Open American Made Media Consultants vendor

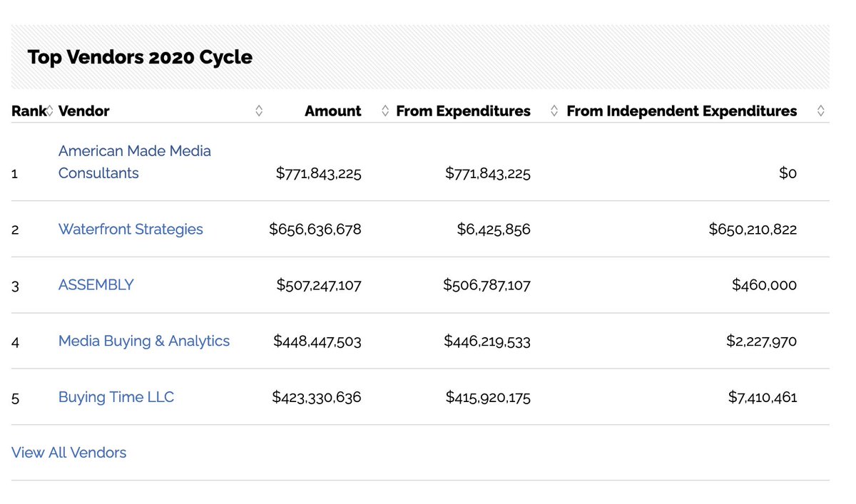click(x=135, y=162)
